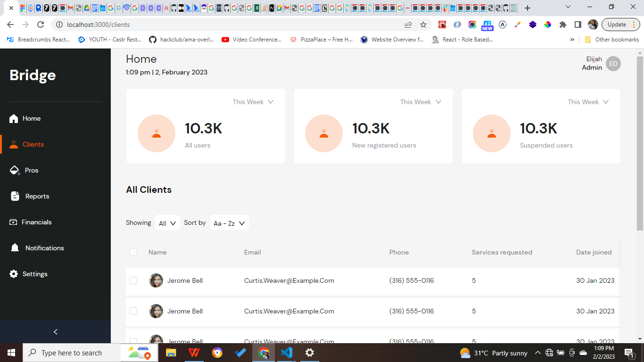Image resolution: width=644 pixels, height=362 pixels.
Task: Click the Date joined column header
Action: click(594, 252)
